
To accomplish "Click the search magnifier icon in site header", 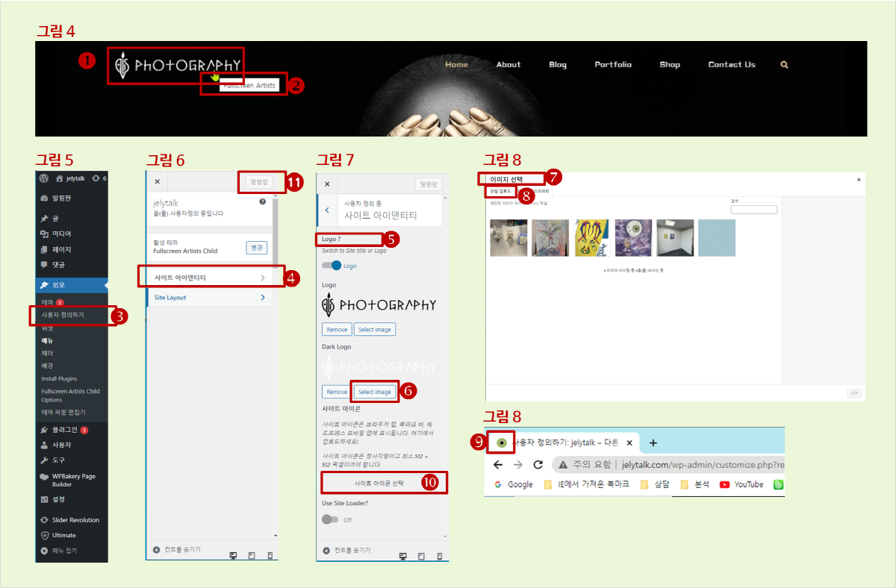I will (784, 65).
